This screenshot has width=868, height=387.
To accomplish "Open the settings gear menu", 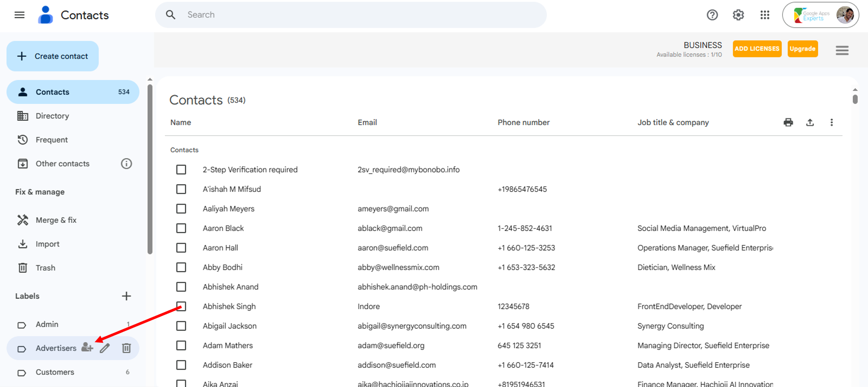I will pos(738,15).
